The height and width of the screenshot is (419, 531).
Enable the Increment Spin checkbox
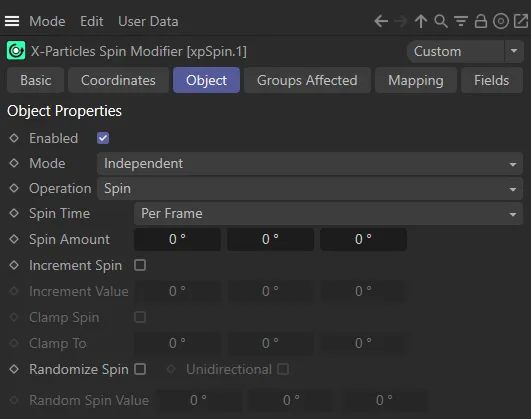[140, 265]
